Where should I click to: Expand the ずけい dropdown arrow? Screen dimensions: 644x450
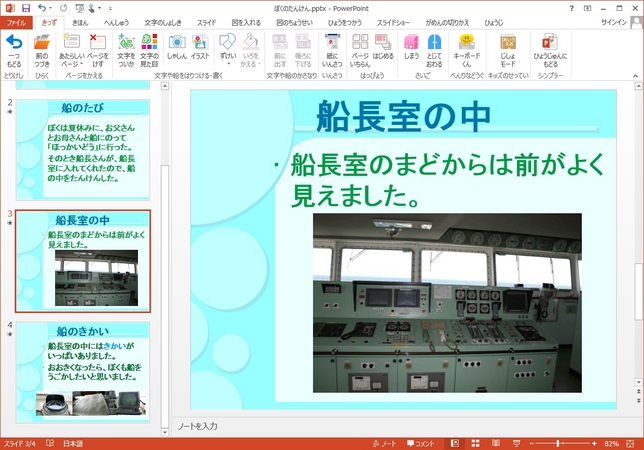(x=228, y=64)
